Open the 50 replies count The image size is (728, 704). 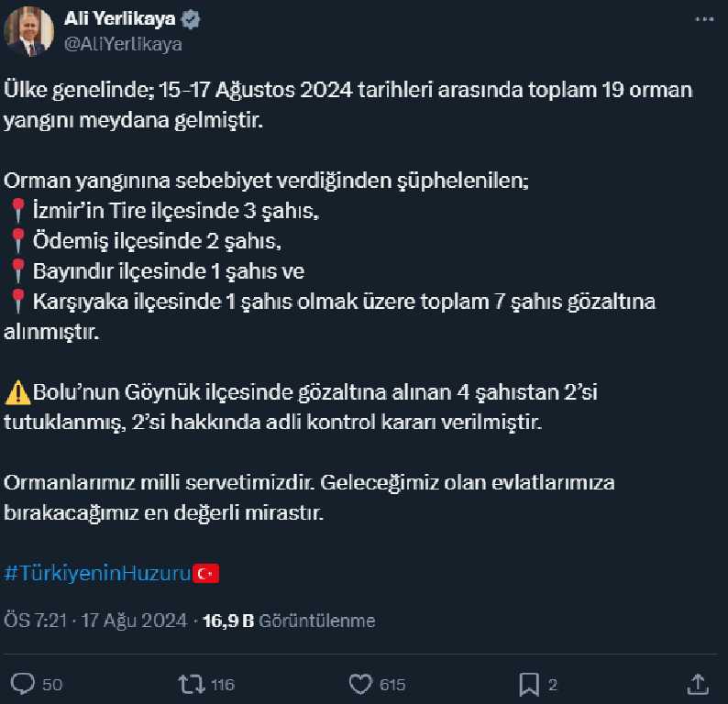point(52,685)
